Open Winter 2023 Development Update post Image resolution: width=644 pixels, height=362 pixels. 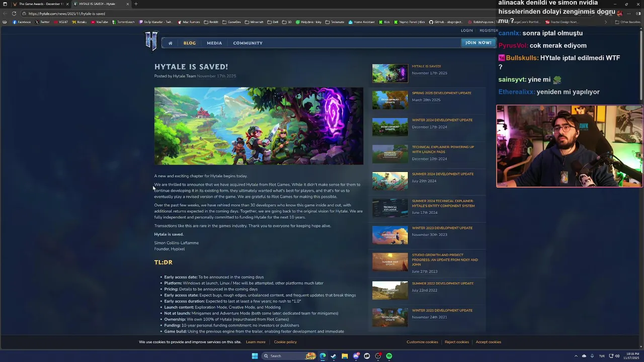pyautogui.click(x=442, y=228)
